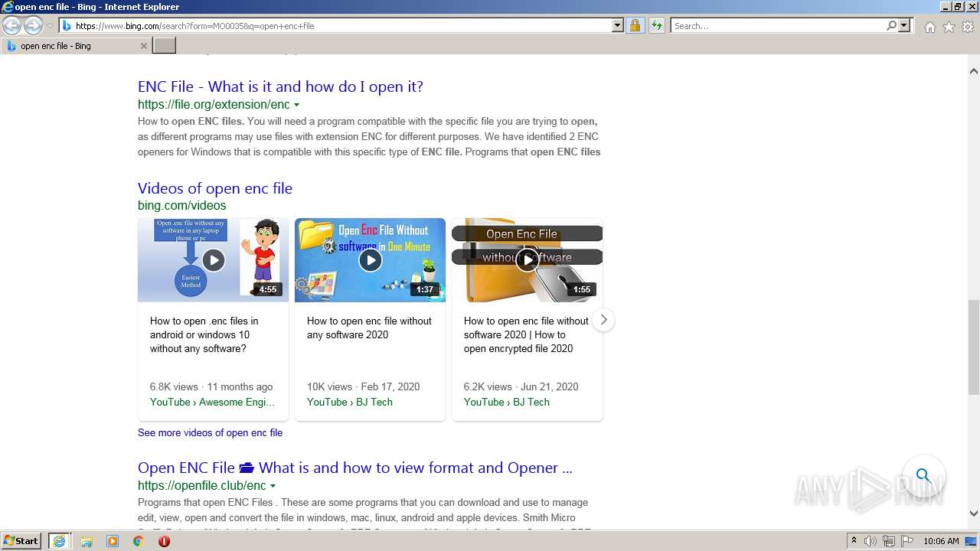Viewport: 980px width, 551px height.
Task: Open 'How to open .enc files in android' title
Action: pyautogui.click(x=204, y=335)
